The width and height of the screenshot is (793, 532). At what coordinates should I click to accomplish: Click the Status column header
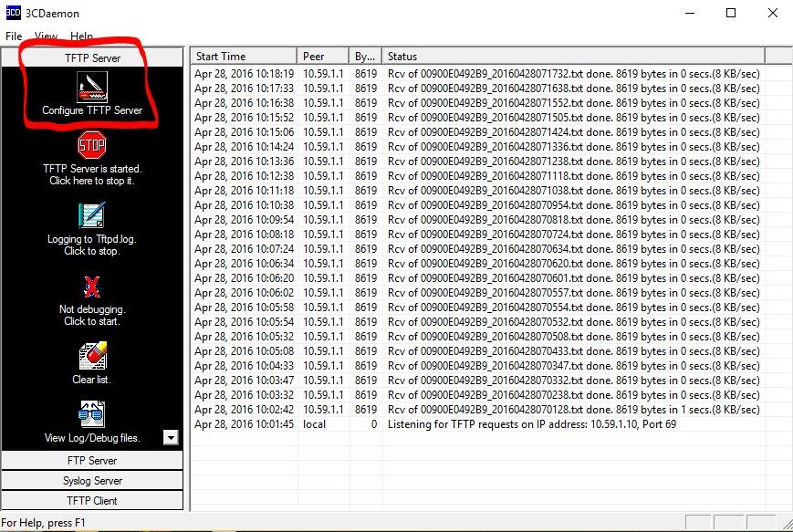584,57
